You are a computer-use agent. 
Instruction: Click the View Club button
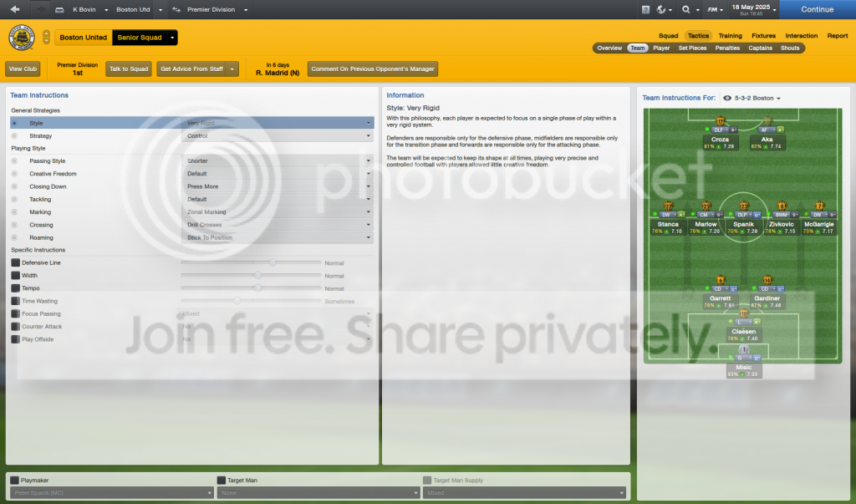pos(23,69)
